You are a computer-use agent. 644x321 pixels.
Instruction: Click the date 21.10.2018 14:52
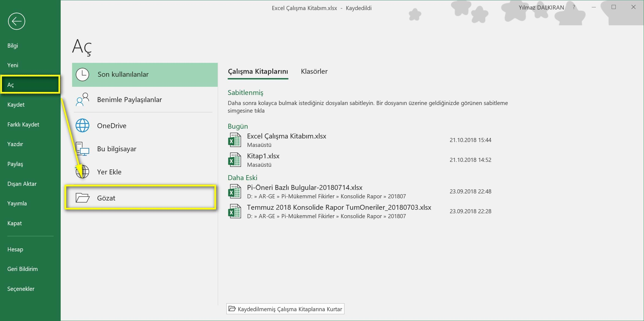[470, 160]
